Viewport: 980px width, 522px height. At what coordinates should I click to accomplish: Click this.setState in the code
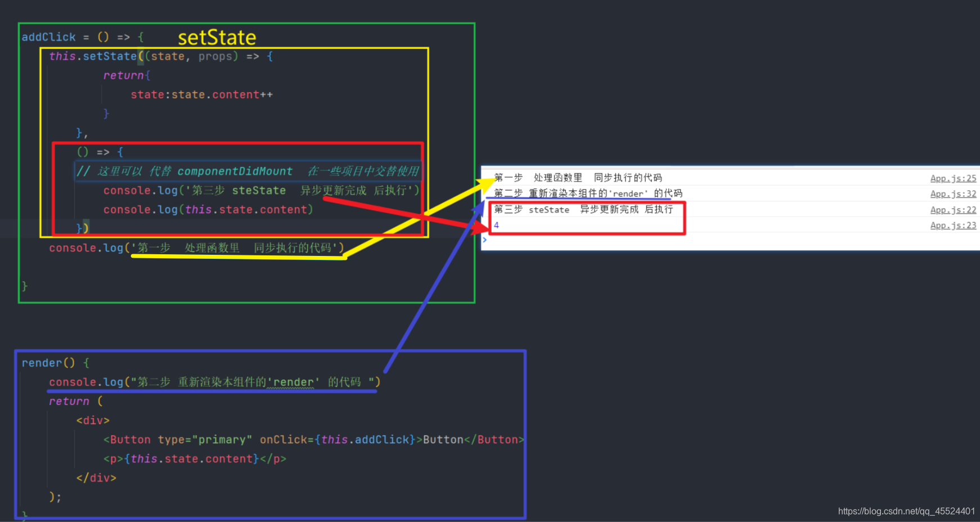(92, 56)
